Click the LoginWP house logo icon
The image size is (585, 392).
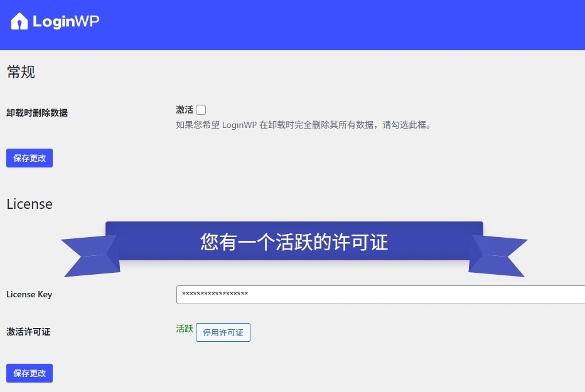19,21
